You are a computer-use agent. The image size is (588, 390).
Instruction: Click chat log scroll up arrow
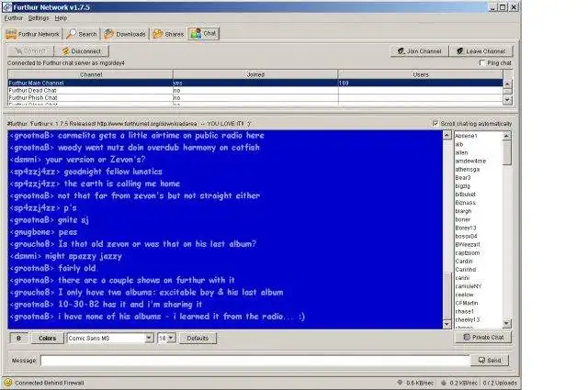(x=447, y=135)
